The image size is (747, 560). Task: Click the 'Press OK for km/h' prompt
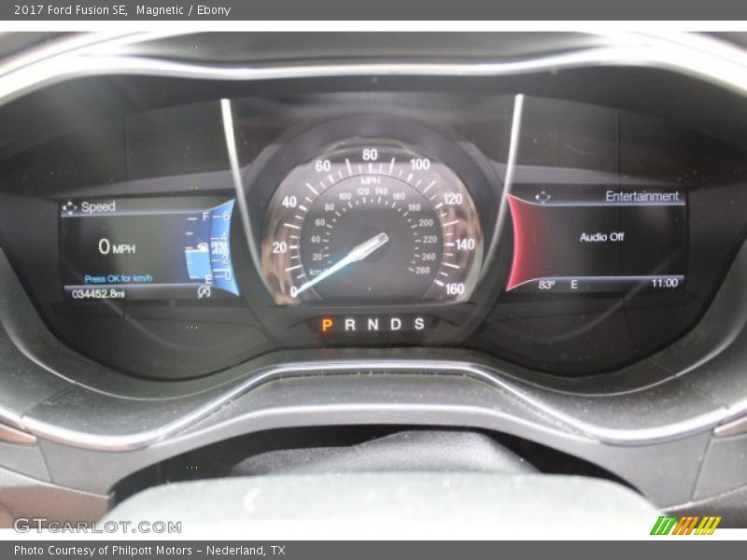coord(119,278)
